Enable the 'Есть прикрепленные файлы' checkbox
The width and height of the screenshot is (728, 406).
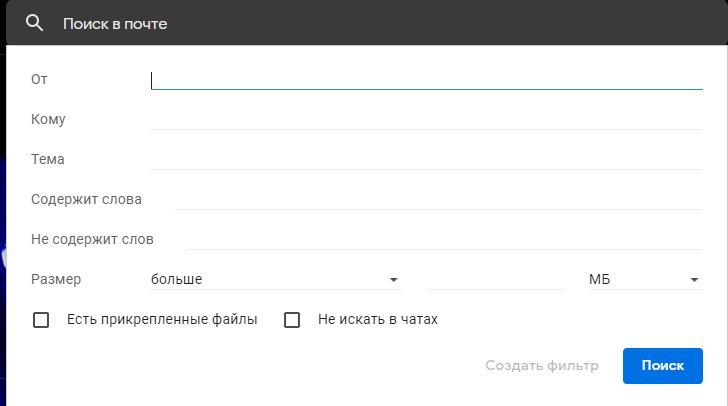pos(41,320)
